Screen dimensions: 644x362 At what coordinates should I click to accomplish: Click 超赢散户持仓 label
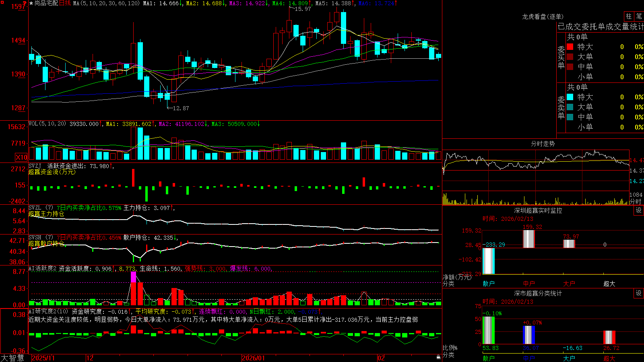pyautogui.click(x=46, y=244)
